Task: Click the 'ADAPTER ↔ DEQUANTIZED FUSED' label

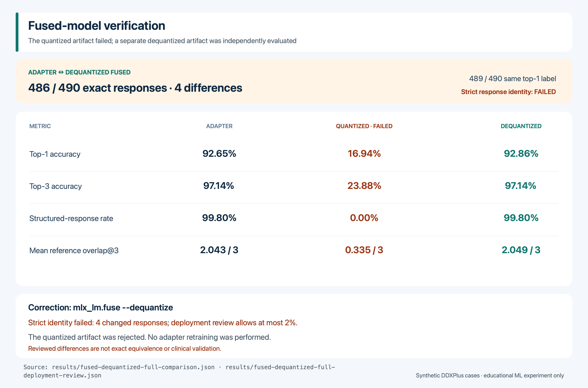Action: (x=79, y=72)
